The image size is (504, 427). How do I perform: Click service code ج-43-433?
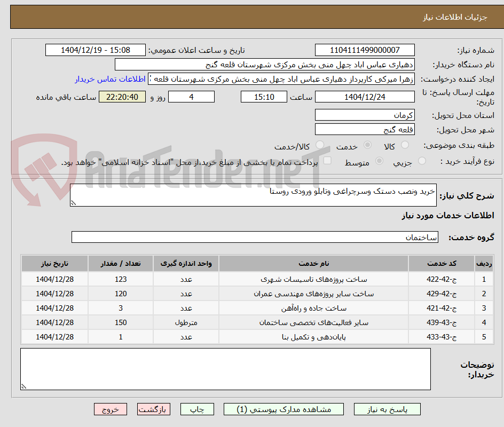(x=442, y=337)
